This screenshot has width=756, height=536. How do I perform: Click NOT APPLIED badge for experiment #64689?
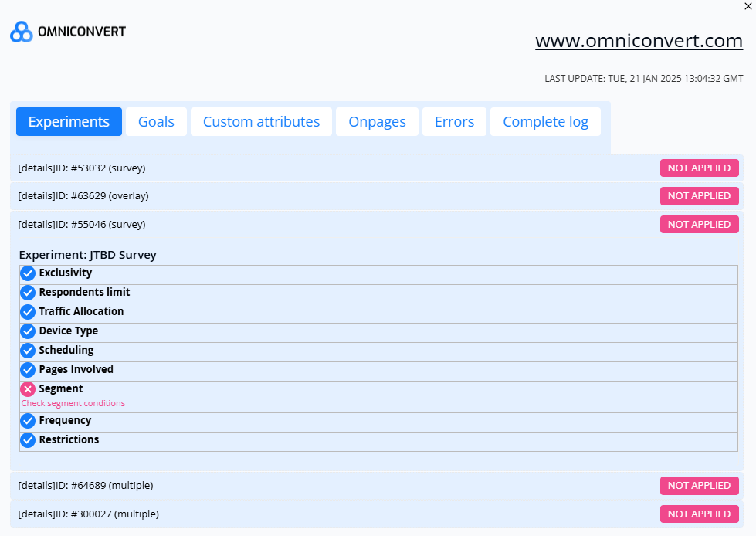pyautogui.click(x=699, y=486)
